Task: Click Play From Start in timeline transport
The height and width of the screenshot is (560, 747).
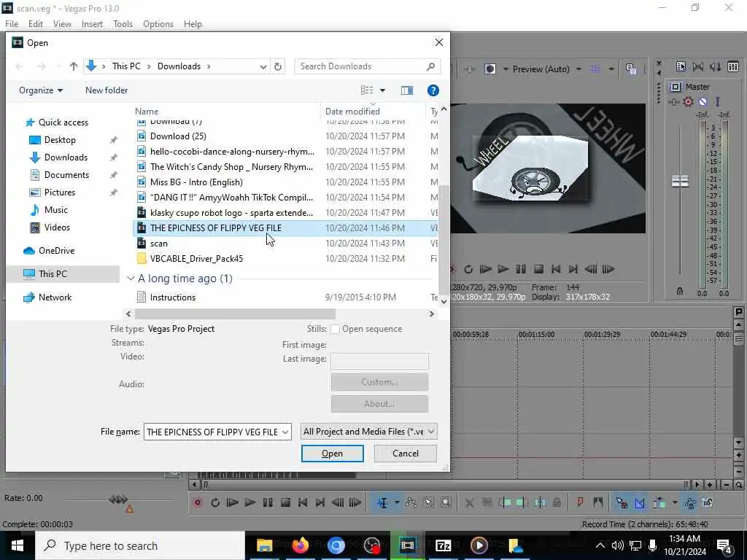Action: (x=232, y=502)
